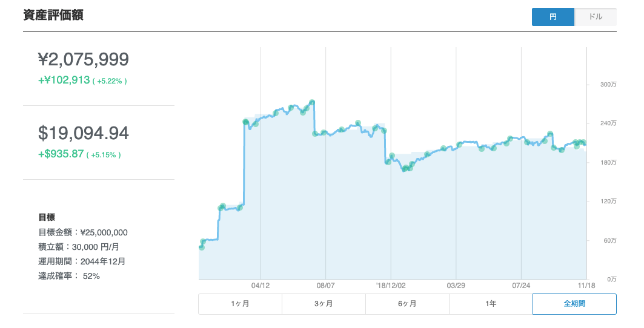The image size is (644, 328).
Task: Switch the currency display to ドル
Action: tap(595, 17)
